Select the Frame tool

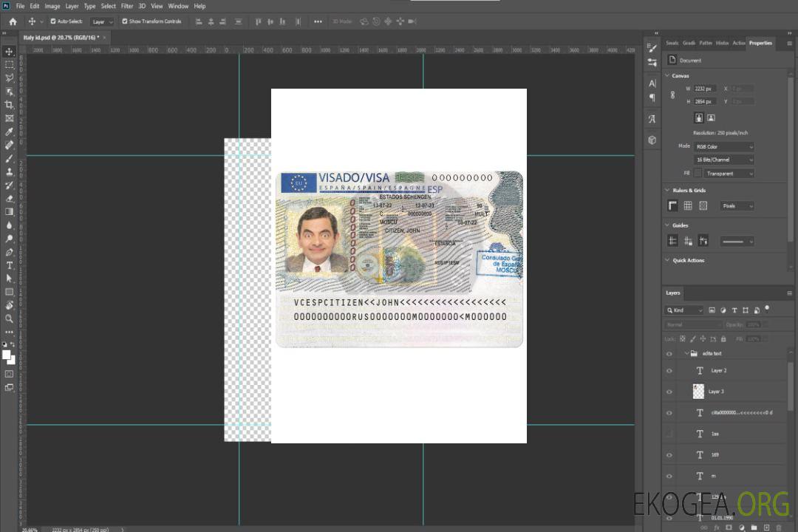[9, 118]
